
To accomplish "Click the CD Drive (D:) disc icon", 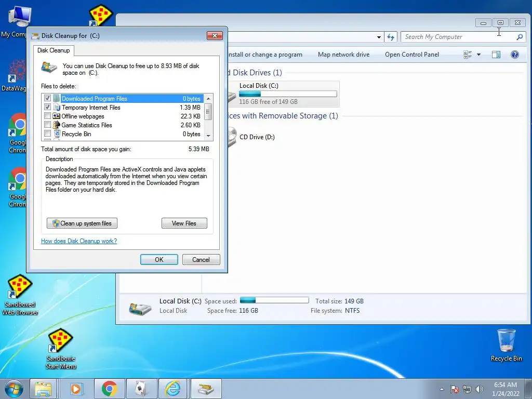I will click(x=232, y=137).
